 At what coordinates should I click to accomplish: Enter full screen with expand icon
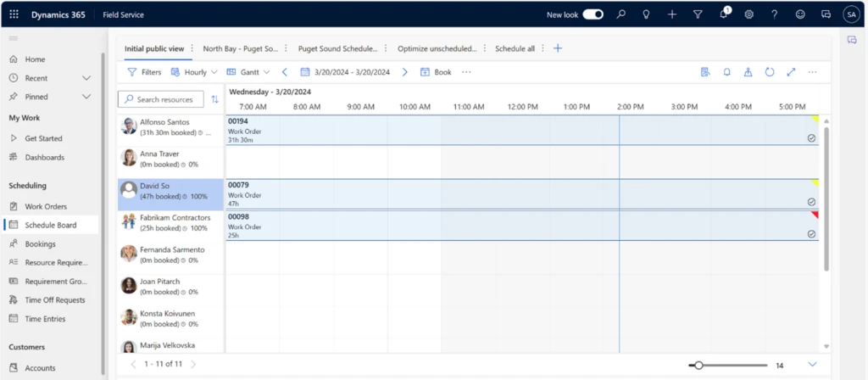pos(791,72)
